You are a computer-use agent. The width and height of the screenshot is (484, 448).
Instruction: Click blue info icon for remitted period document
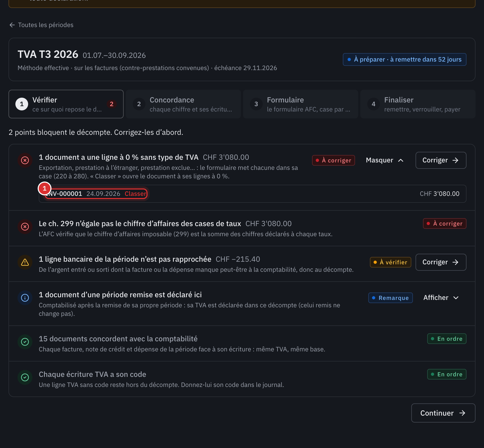click(x=25, y=298)
